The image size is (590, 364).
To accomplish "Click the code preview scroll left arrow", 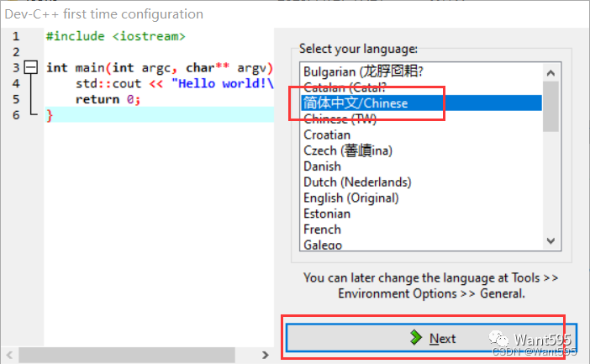I will point(10,355).
